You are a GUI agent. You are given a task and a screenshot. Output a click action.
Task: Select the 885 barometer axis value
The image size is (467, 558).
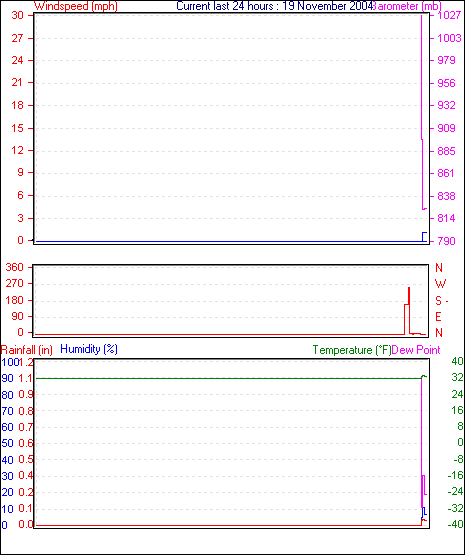point(446,151)
